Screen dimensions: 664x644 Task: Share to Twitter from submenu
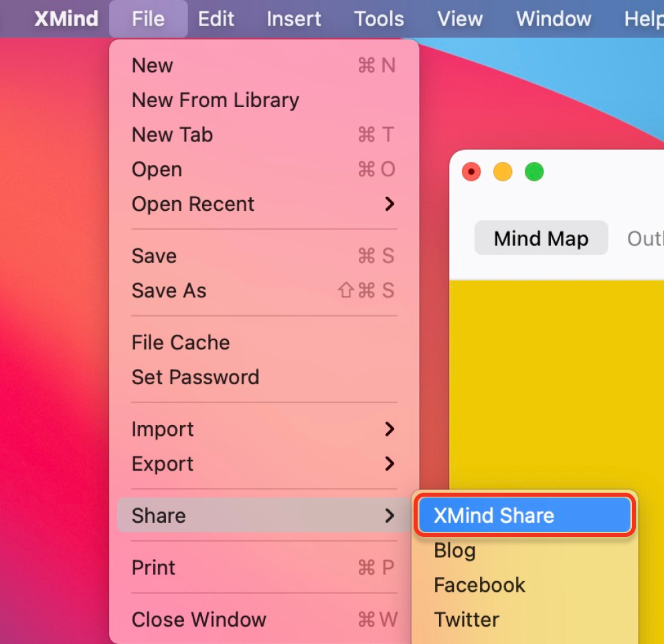point(525,620)
